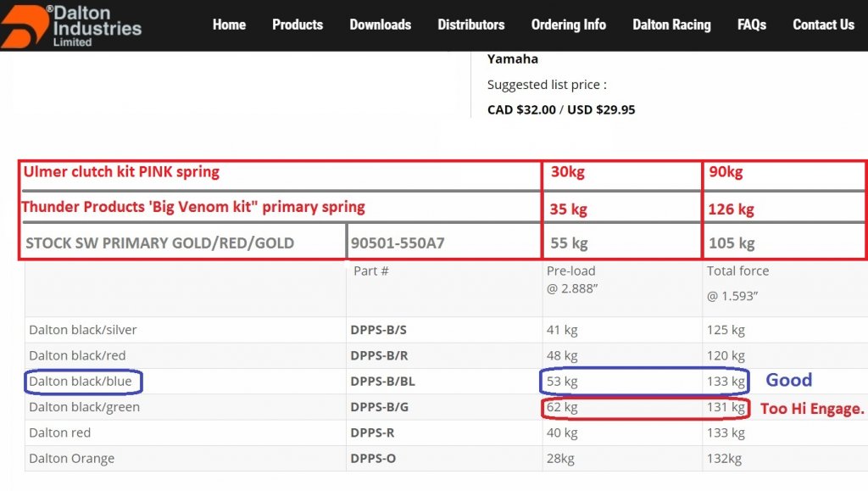Select part number DPPS-R

click(x=373, y=432)
